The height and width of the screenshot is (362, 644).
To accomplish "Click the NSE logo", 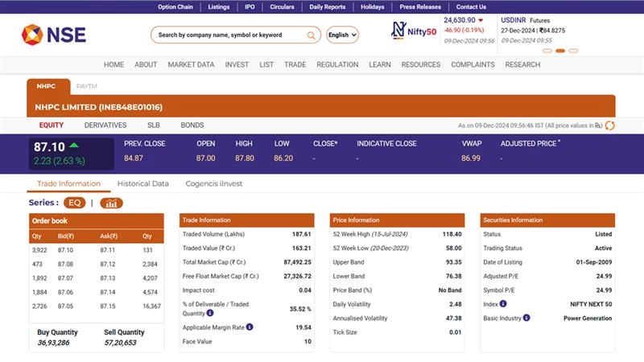I will (54, 35).
